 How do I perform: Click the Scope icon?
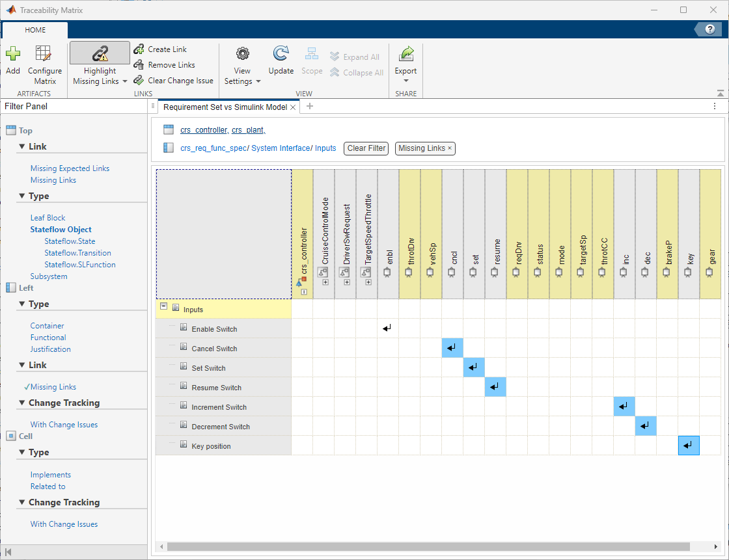(x=312, y=54)
